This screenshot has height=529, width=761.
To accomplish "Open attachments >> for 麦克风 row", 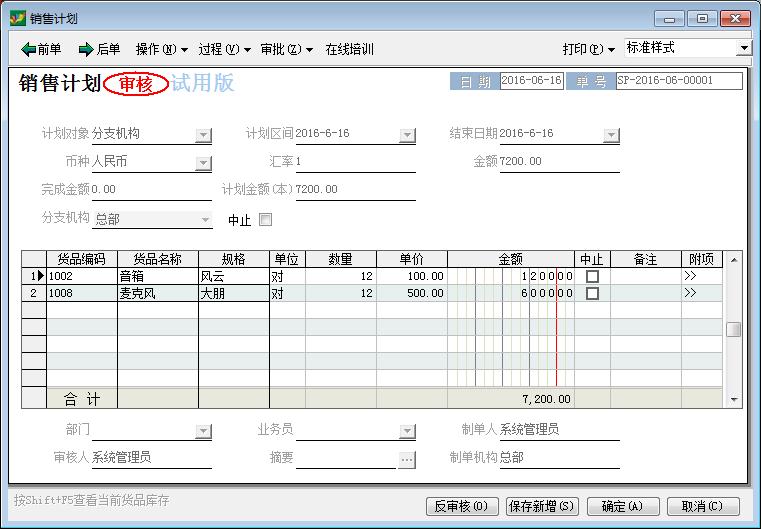I will 690,294.
